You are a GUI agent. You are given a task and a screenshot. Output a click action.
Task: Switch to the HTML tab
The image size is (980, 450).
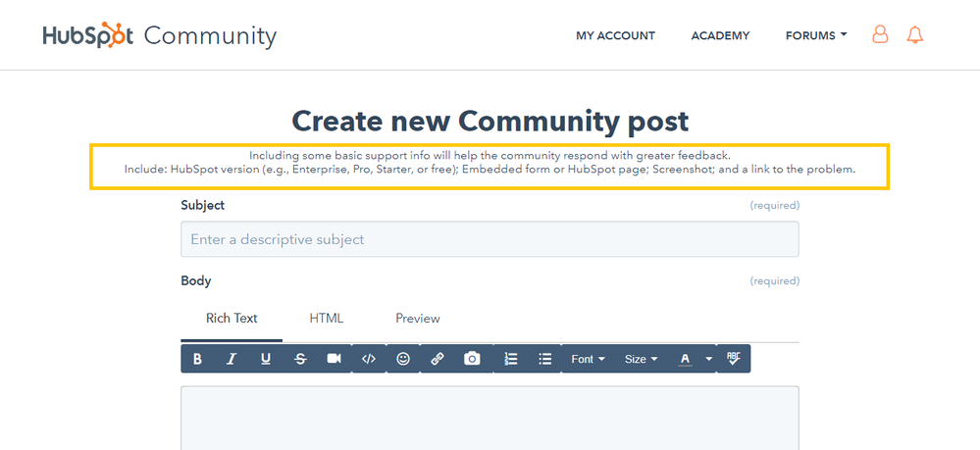tap(327, 319)
